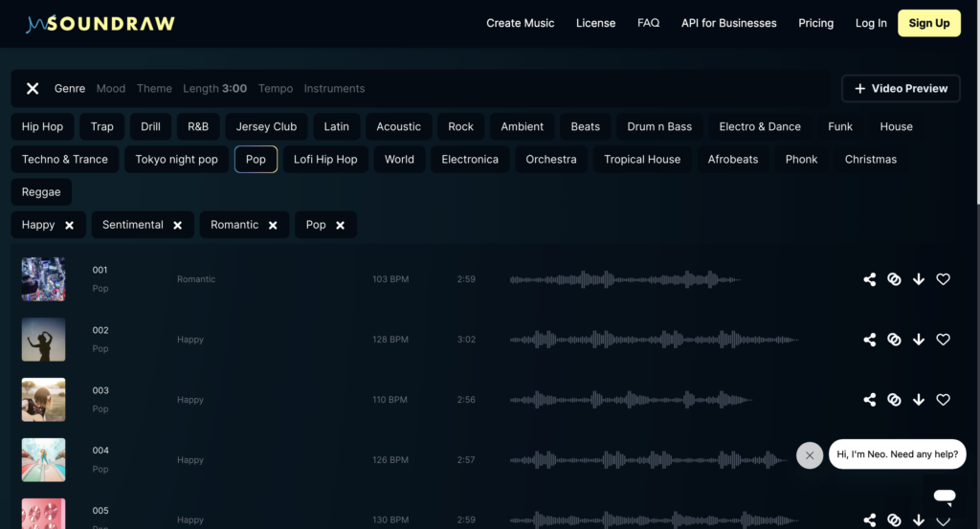
Task: Remove the Happy filter tag
Action: [69, 226]
